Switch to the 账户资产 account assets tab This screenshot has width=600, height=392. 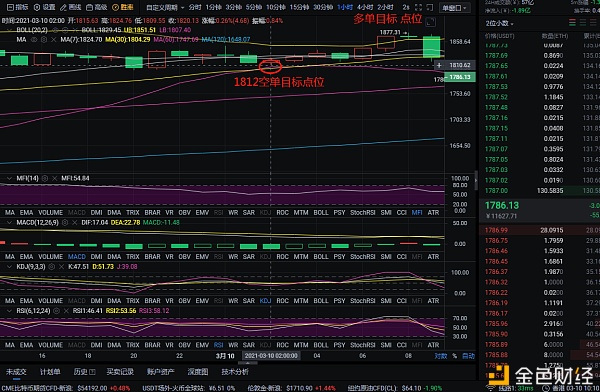[x=160, y=372]
